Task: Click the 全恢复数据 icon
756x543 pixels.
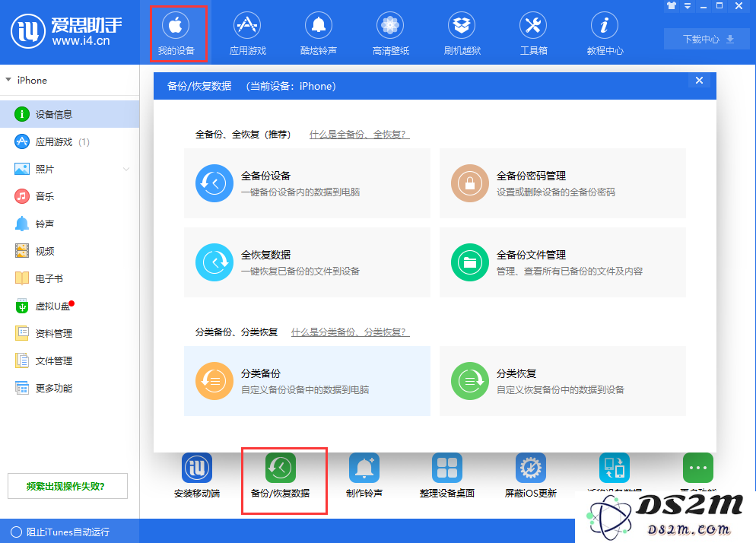Action: [214, 262]
